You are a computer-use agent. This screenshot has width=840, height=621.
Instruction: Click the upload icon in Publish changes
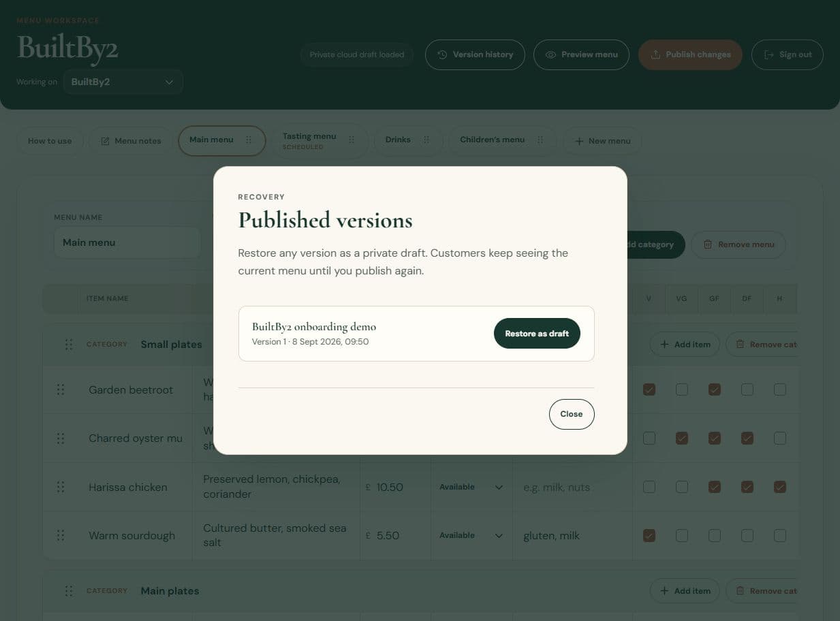655,54
